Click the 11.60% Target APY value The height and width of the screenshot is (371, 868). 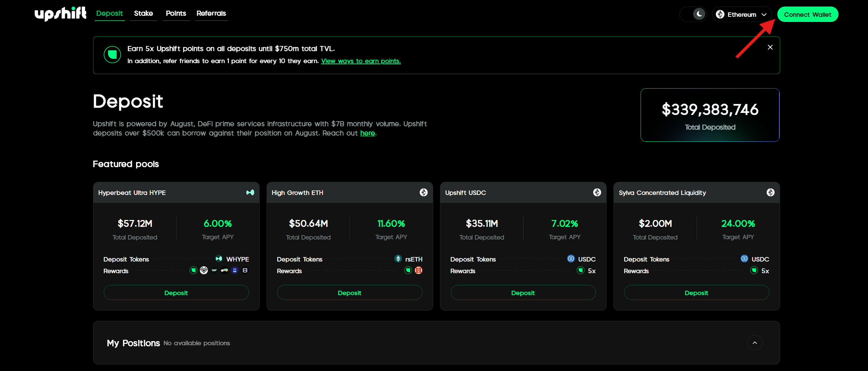391,224
